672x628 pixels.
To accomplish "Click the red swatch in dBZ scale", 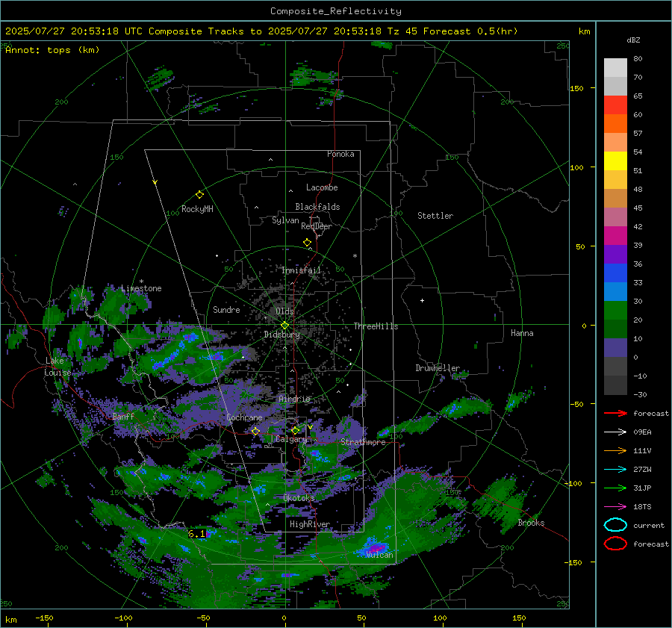I will (x=615, y=105).
